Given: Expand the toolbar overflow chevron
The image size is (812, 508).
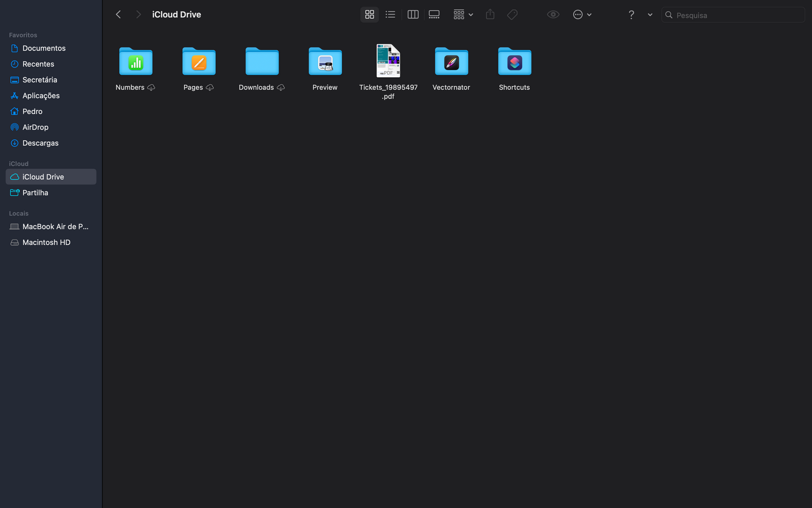Looking at the screenshot, I should [650, 15].
